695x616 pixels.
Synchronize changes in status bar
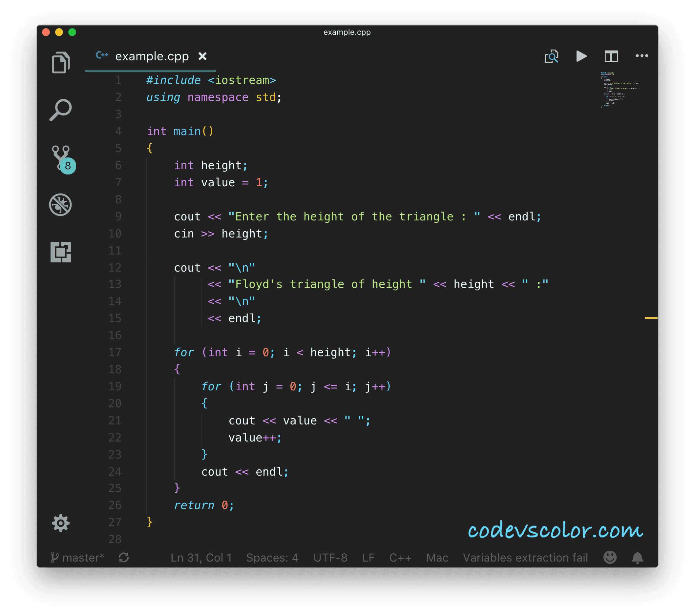tap(124, 558)
